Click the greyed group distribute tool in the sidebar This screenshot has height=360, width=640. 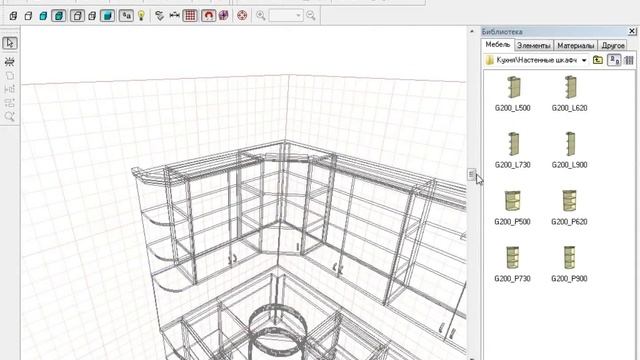pos(10,103)
